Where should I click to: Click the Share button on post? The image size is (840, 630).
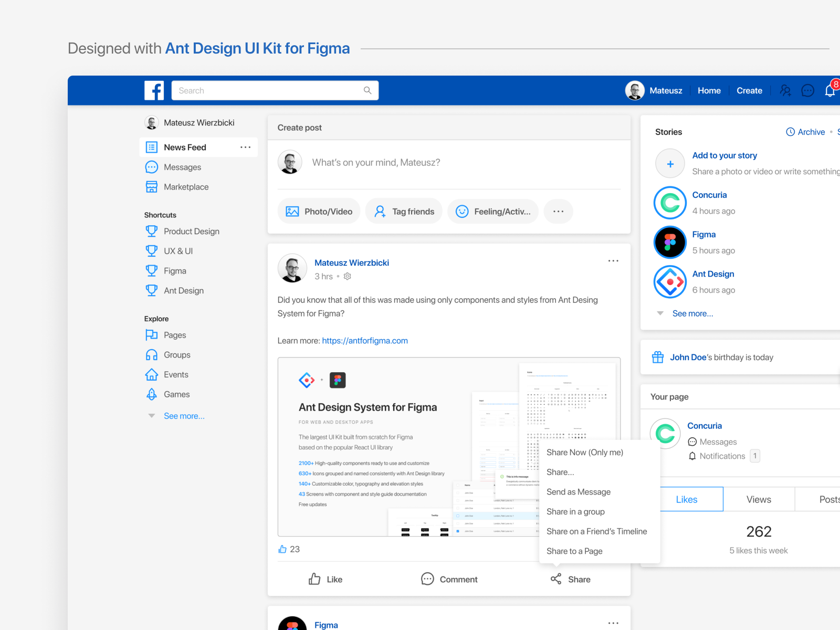pyautogui.click(x=571, y=579)
